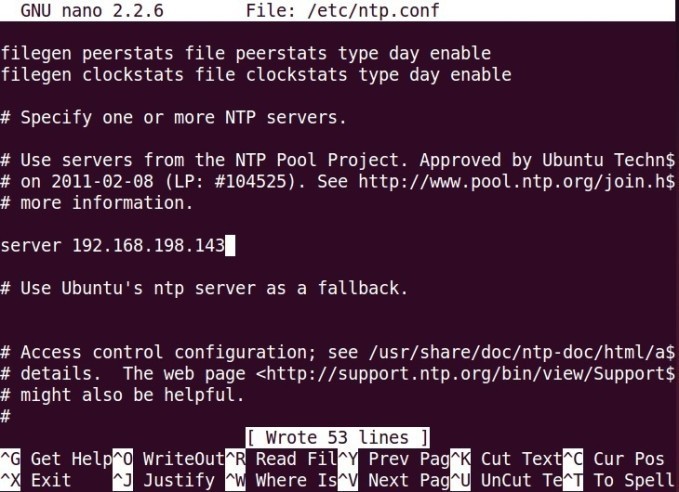Click the ^Y Prev Page shortcut
Screen dimensions: 679x492
pyautogui.click(x=394, y=459)
